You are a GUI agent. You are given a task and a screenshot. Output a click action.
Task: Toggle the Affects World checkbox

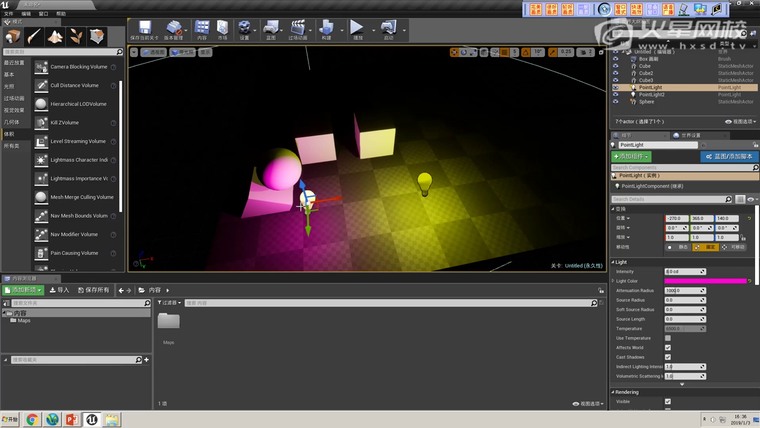[668, 347]
